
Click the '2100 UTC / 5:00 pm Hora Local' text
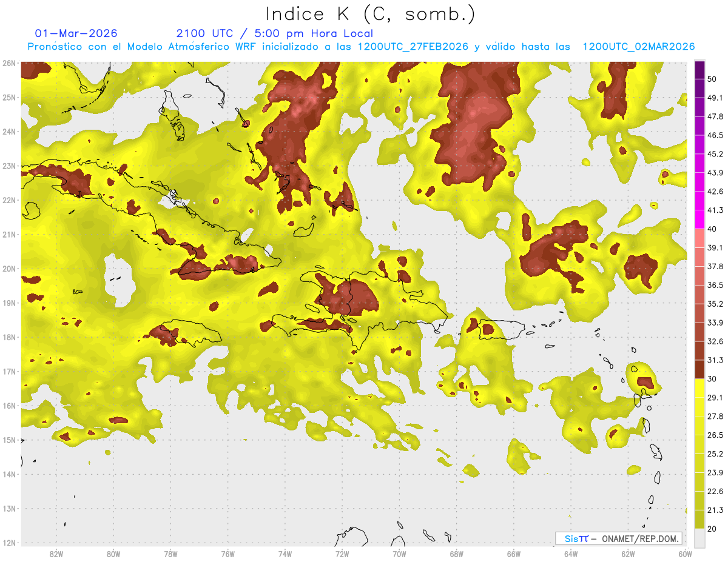coord(274,33)
